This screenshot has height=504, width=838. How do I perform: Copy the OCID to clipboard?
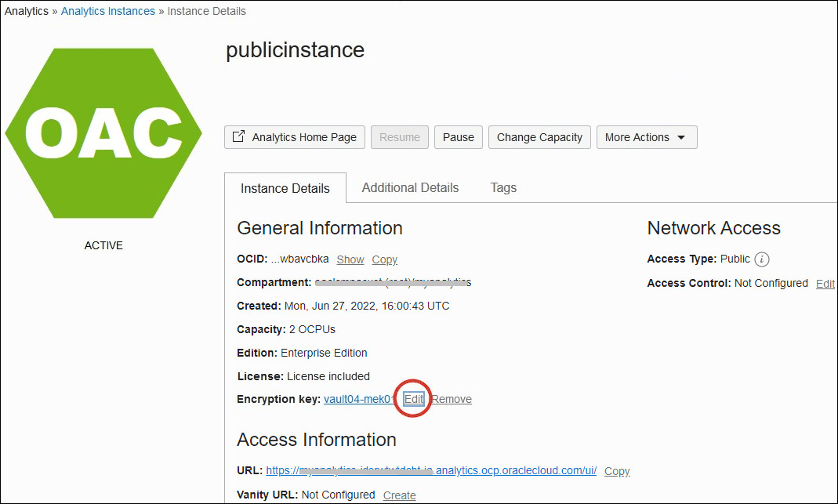click(384, 259)
